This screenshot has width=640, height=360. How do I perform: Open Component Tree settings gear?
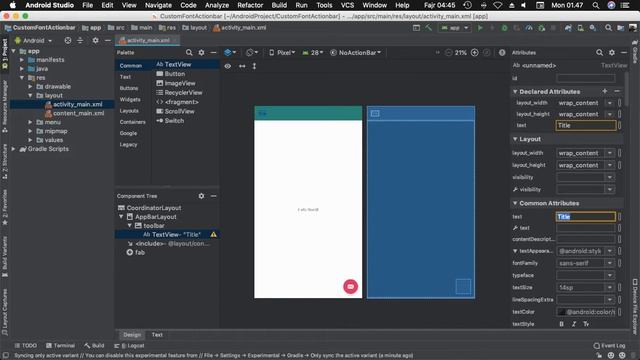tap(201, 196)
